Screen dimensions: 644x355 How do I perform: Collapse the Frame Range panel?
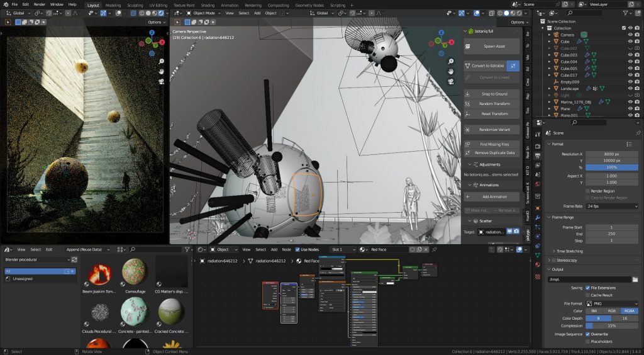[550, 217]
